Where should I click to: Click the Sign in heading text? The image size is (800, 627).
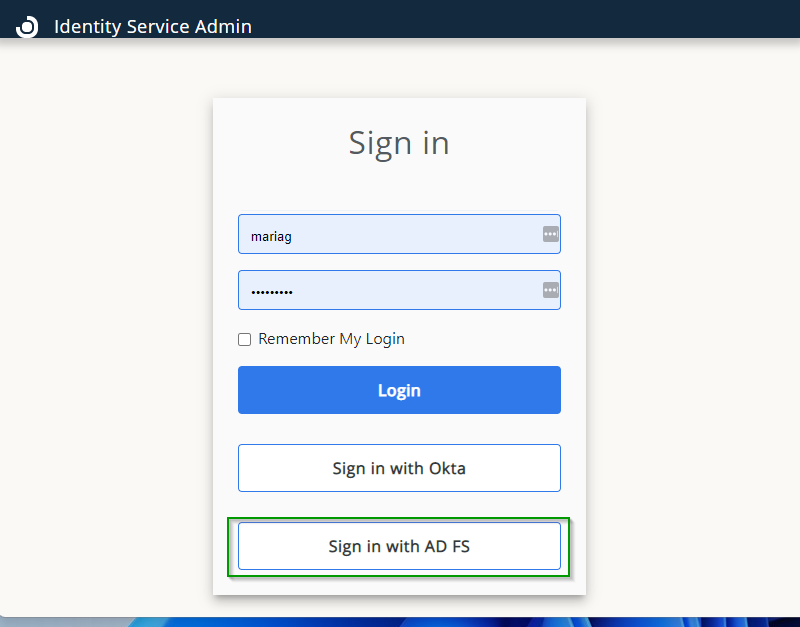tap(399, 143)
